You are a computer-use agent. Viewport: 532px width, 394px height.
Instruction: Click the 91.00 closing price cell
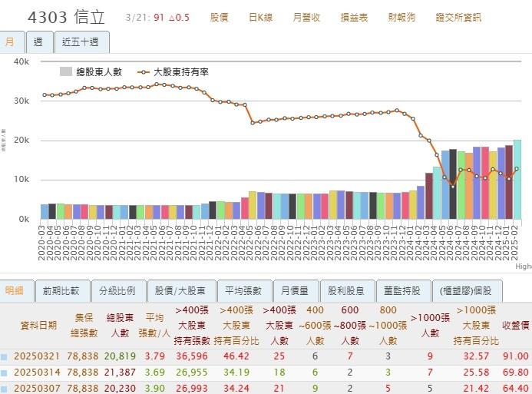[515, 356]
